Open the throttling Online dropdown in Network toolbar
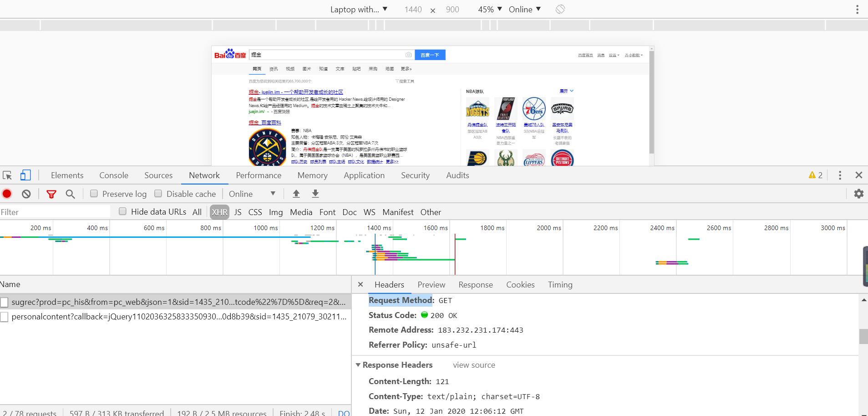Screen dimensions: 868x416 [x=252, y=194]
